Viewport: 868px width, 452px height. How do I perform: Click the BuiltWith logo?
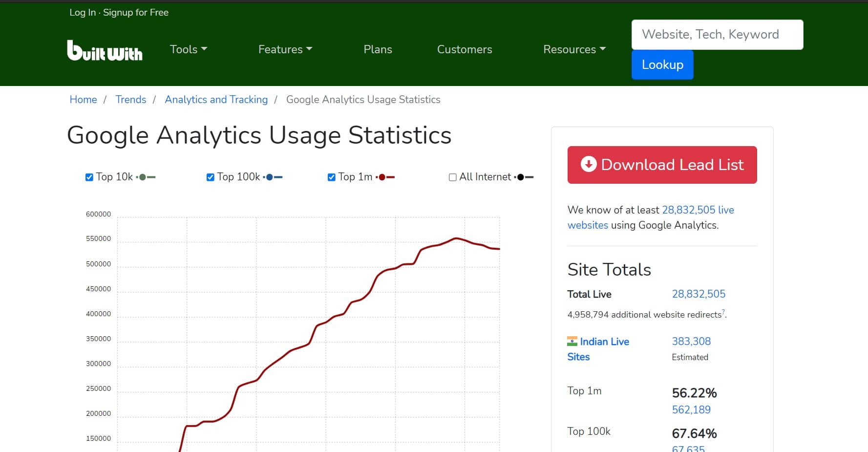click(105, 50)
